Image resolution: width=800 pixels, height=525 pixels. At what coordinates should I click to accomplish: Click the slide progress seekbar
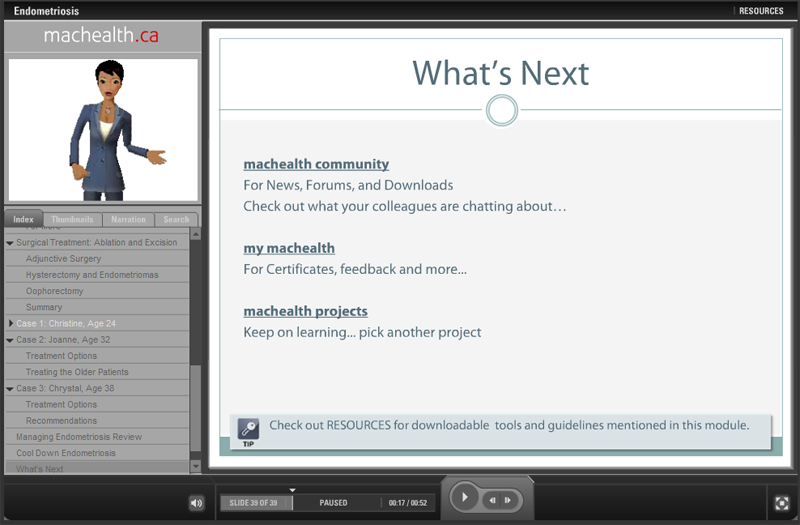pos(327,503)
